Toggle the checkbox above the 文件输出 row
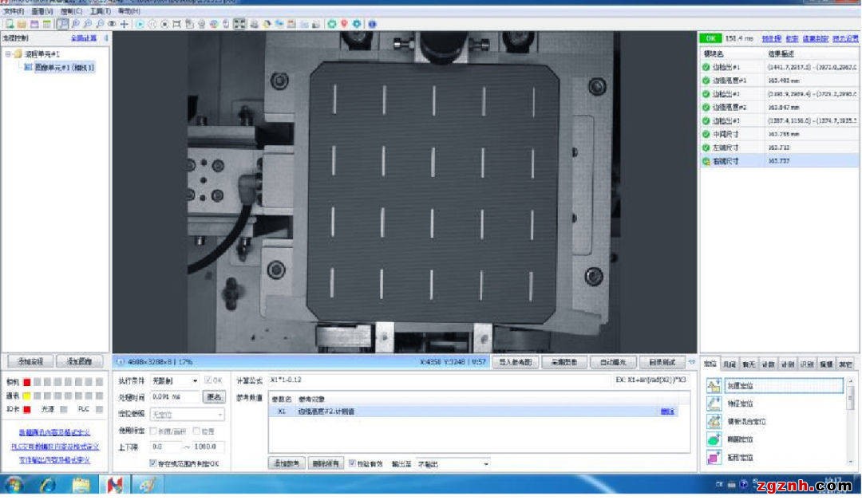Viewport: 862px width, 504px height. click(153, 463)
